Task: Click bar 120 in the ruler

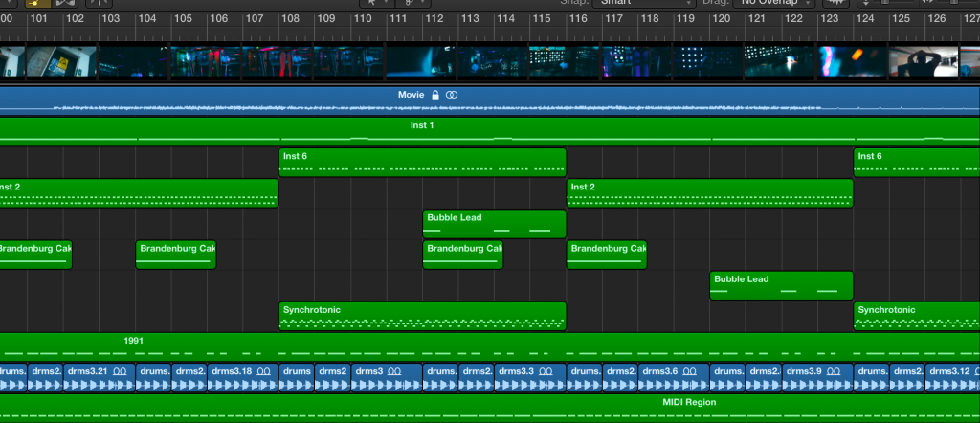Action: [722, 19]
